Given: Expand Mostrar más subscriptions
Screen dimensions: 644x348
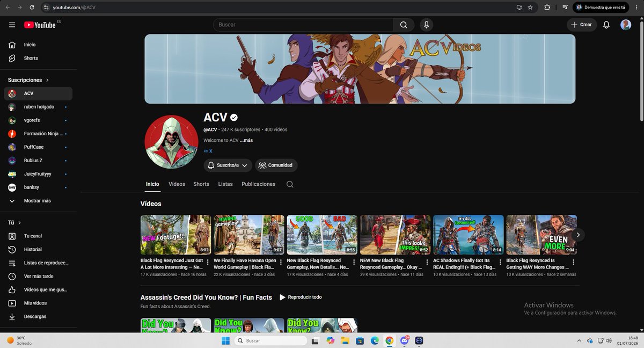Looking at the screenshot, I should tap(38, 200).
